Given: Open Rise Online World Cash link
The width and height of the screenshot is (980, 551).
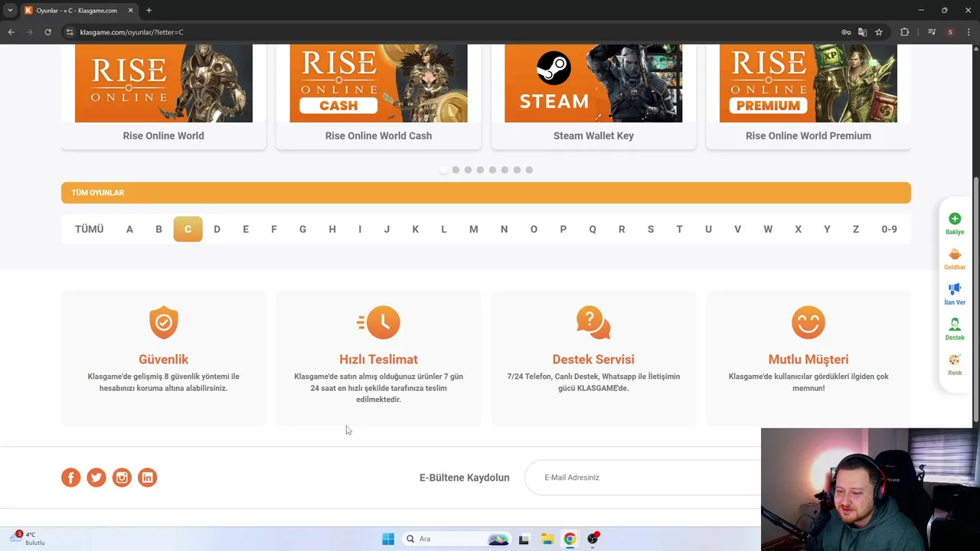Looking at the screenshot, I should (378, 135).
